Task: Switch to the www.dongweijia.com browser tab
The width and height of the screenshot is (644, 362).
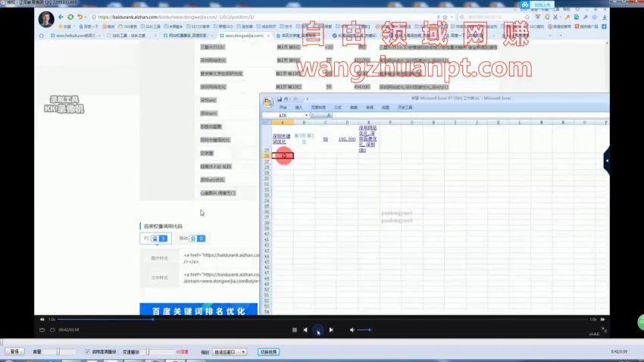Action: (x=243, y=36)
